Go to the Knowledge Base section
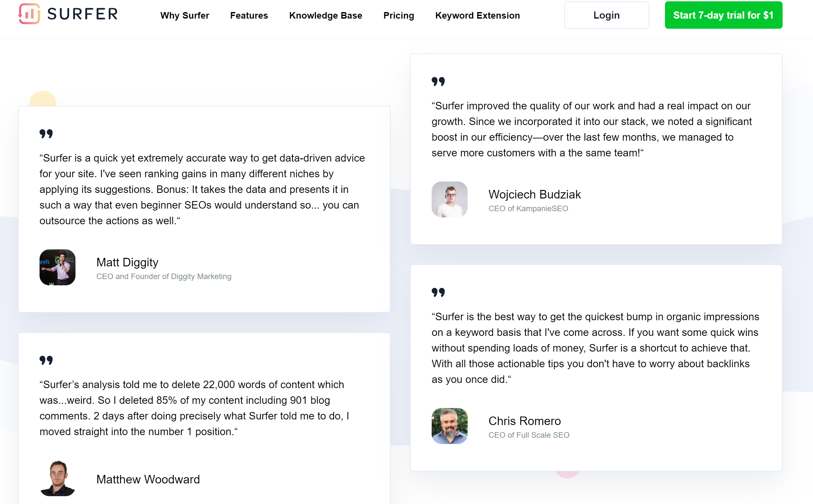The height and width of the screenshot is (504, 813). click(326, 15)
